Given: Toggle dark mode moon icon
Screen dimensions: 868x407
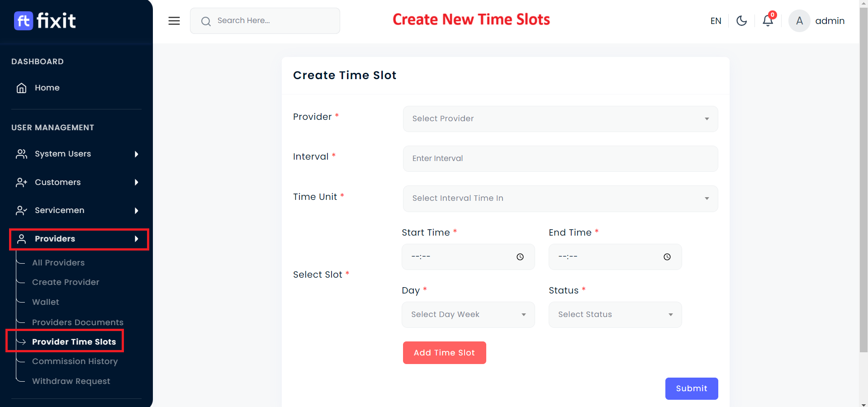Looking at the screenshot, I should [x=741, y=21].
